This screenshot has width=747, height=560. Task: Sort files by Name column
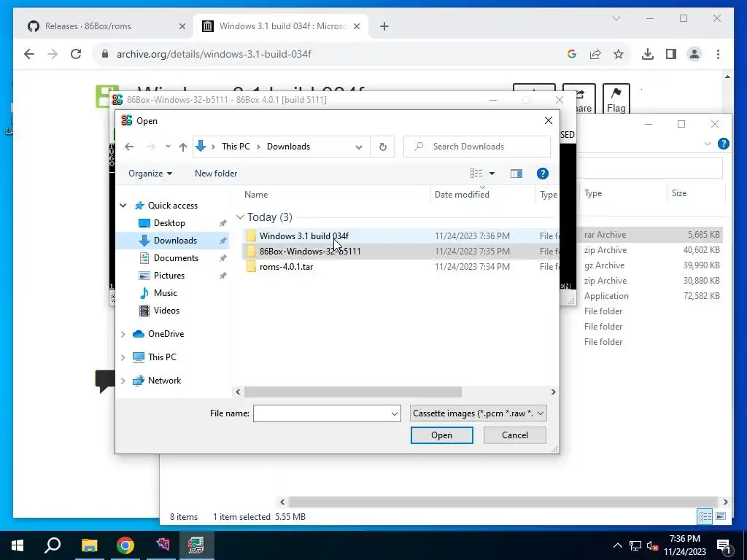pyautogui.click(x=256, y=194)
